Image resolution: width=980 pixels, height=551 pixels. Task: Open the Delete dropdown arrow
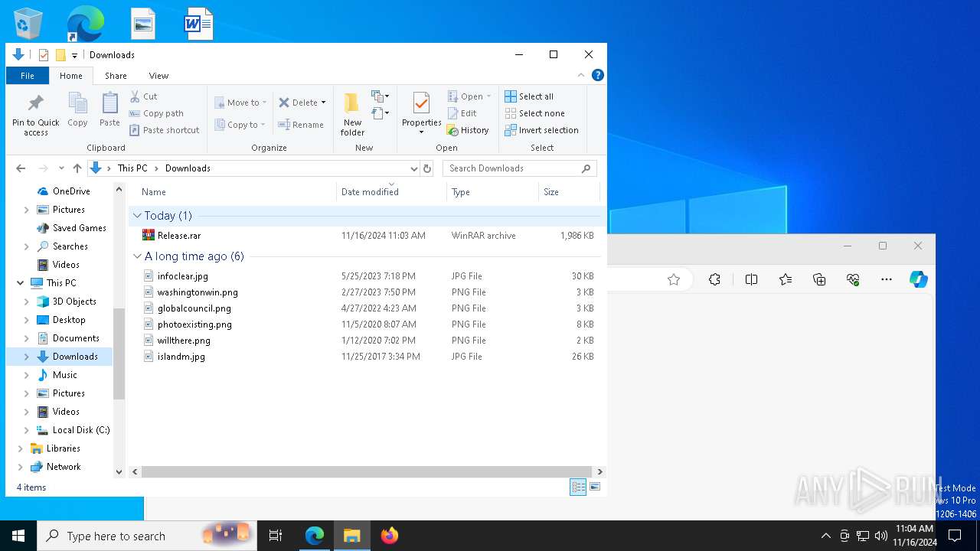(323, 103)
